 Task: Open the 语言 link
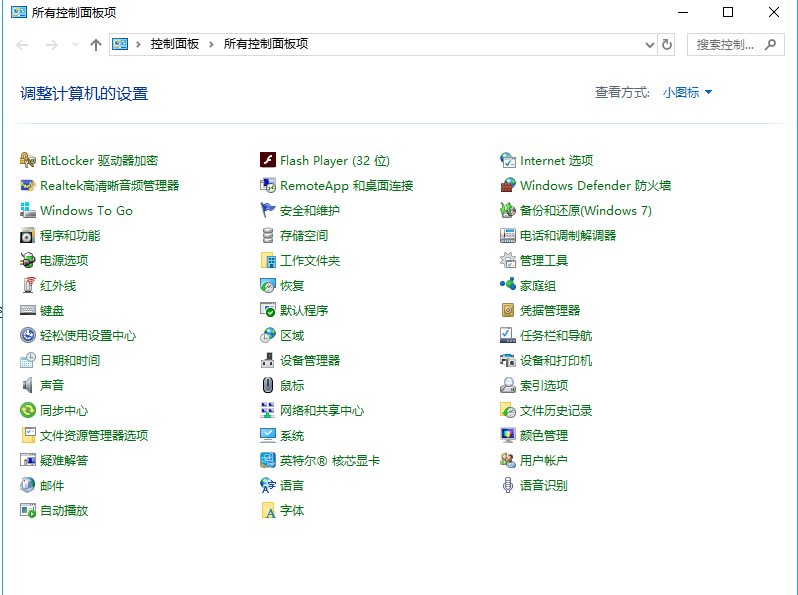point(292,485)
